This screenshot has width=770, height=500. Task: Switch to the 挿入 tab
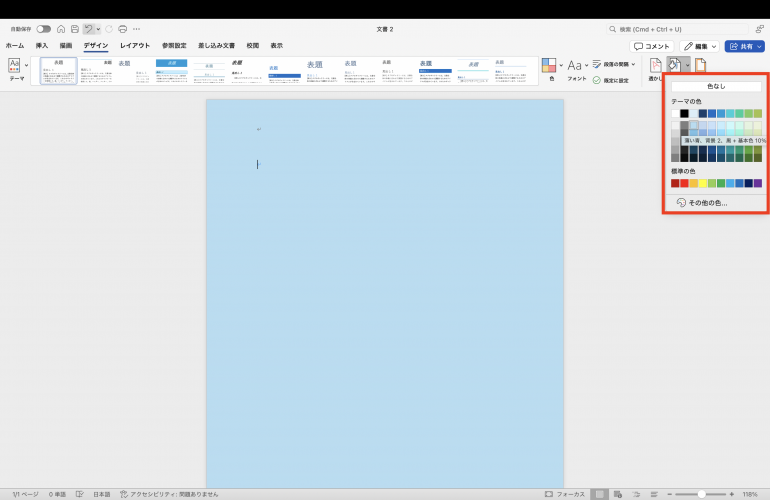click(42, 46)
